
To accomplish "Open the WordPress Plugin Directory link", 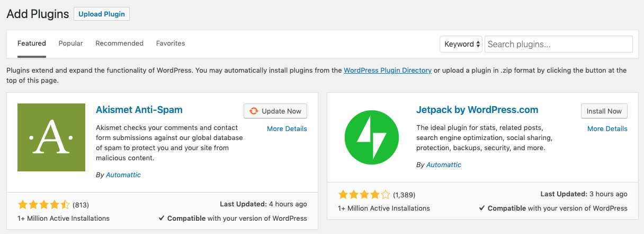I will pos(387,70).
